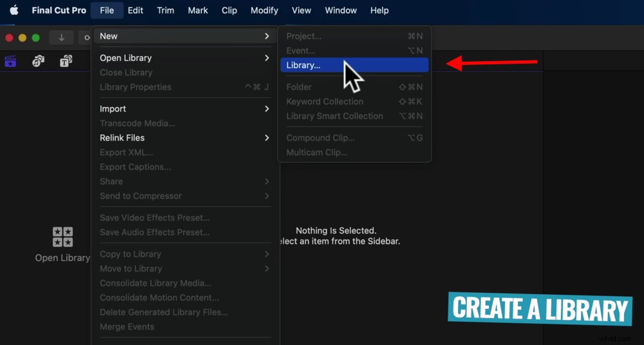Select Export Captions... in the File menu

pos(185,167)
